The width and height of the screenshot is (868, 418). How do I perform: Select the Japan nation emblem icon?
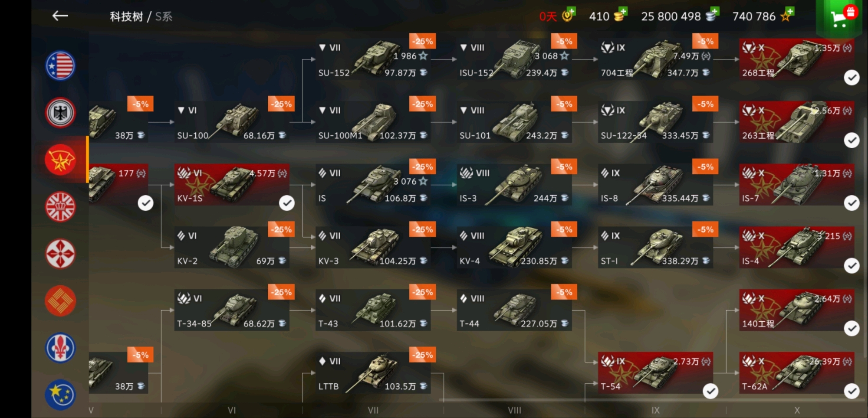60,254
